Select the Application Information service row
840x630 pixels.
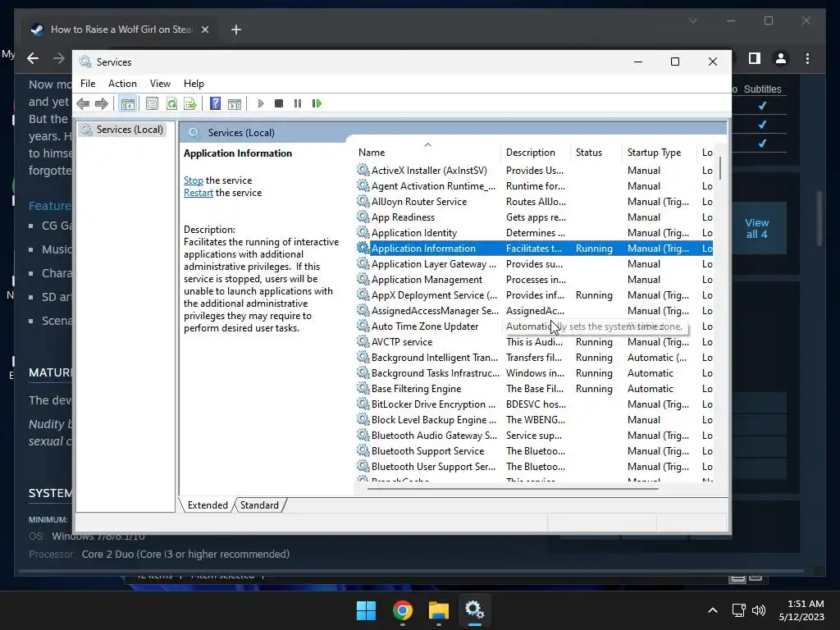(x=534, y=248)
